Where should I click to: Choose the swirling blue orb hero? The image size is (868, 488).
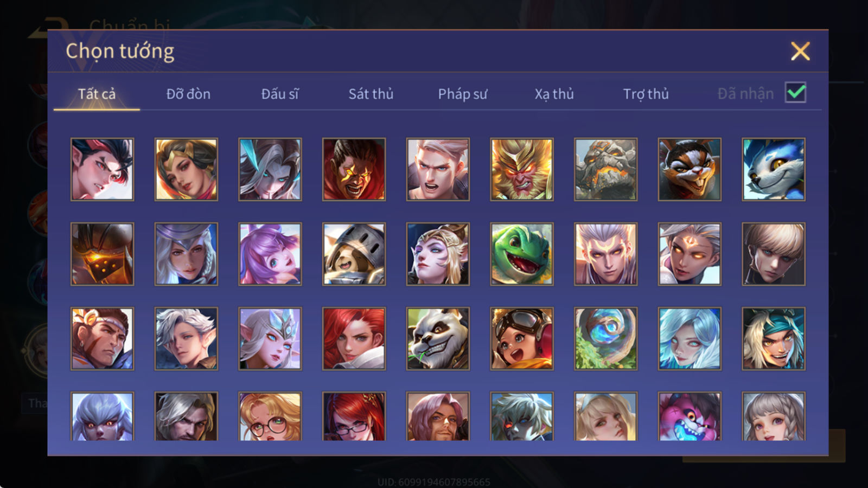605,339
